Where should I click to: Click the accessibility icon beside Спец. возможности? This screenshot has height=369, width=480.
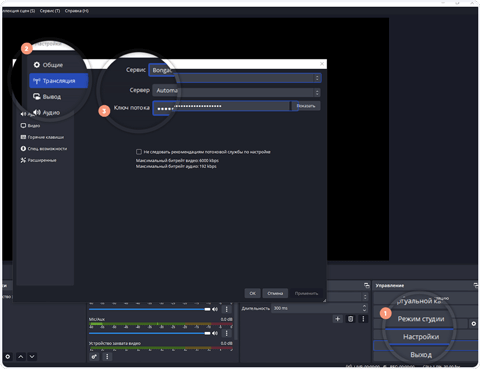pos(23,149)
